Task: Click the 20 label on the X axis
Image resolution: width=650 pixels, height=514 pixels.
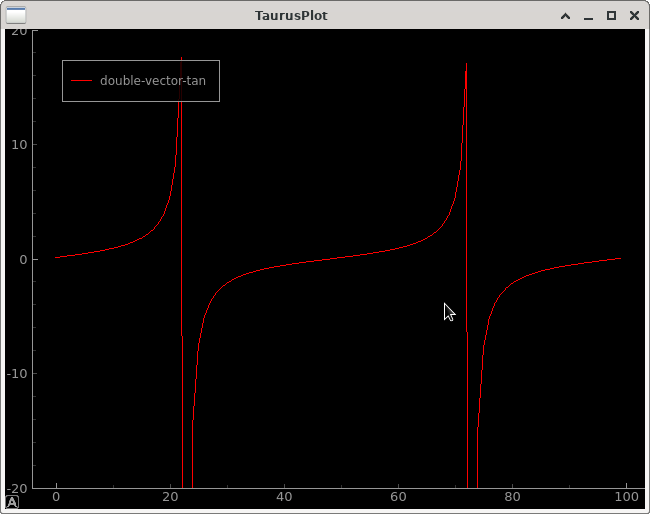Action: (170, 497)
